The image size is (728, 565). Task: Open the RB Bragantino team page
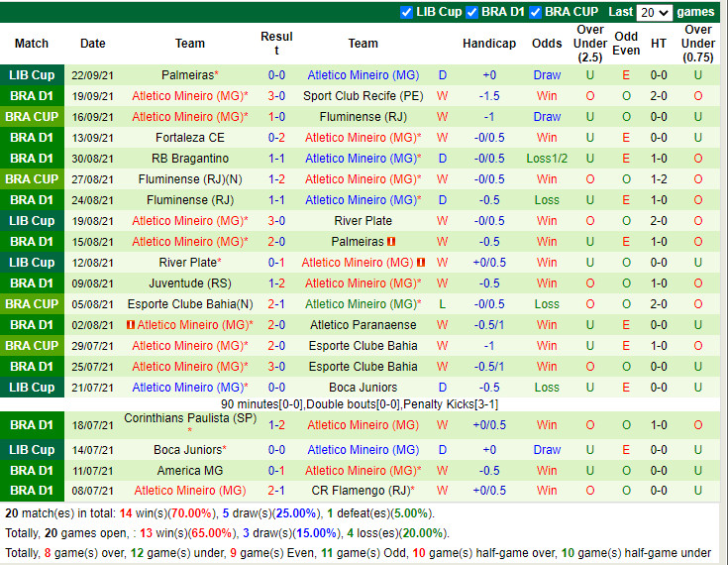(x=189, y=159)
